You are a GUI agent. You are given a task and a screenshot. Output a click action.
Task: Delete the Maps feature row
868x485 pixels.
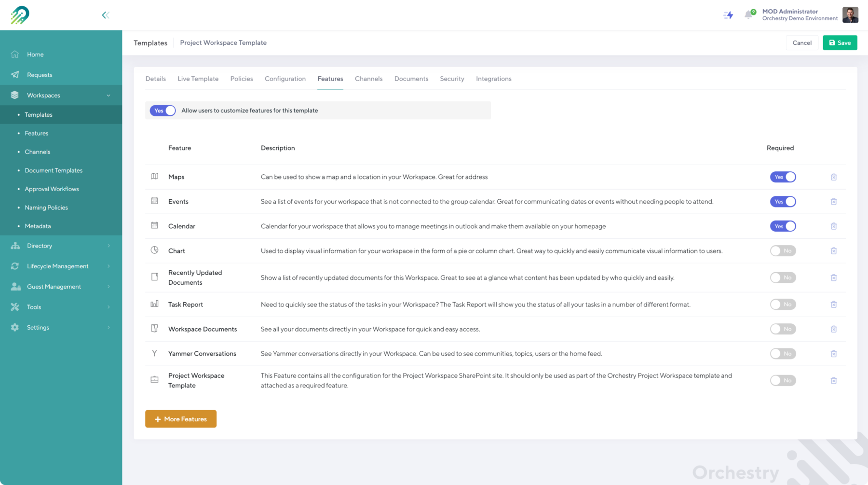[833, 177]
